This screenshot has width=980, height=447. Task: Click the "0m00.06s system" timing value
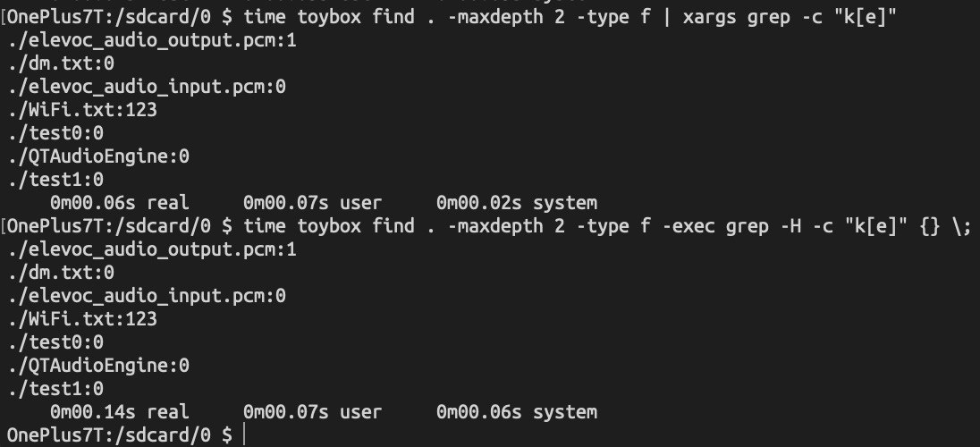click(516, 411)
